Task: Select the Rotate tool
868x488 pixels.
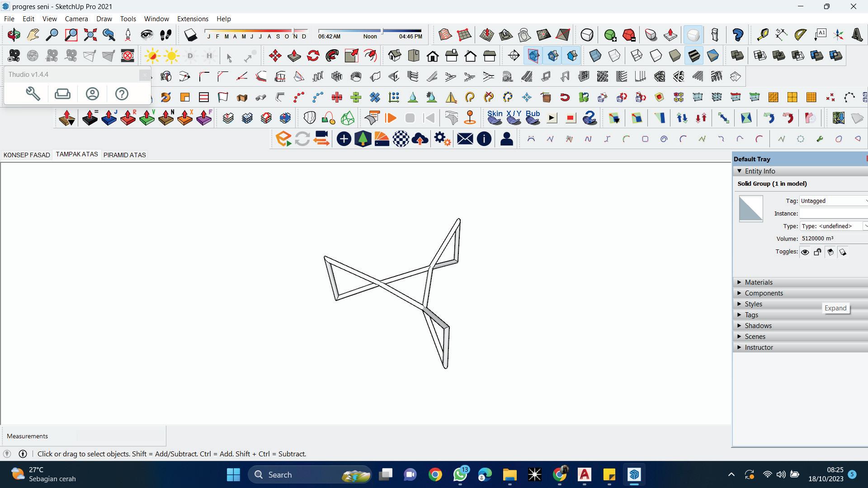Action: 313,56
